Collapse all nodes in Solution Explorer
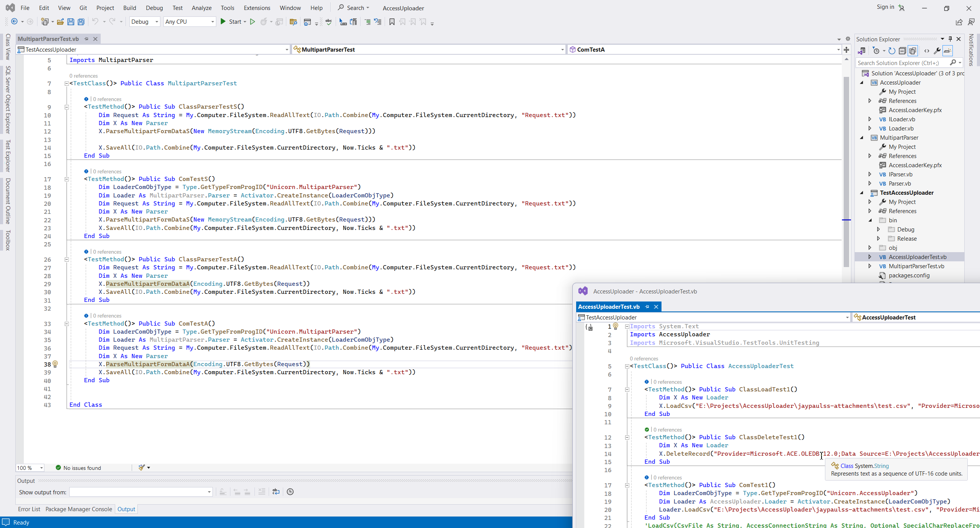The width and height of the screenshot is (980, 528). pyautogui.click(x=902, y=51)
